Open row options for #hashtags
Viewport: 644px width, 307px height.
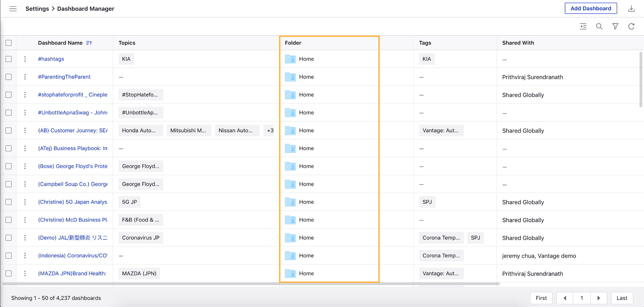pyautogui.click(x=25, y=59)
